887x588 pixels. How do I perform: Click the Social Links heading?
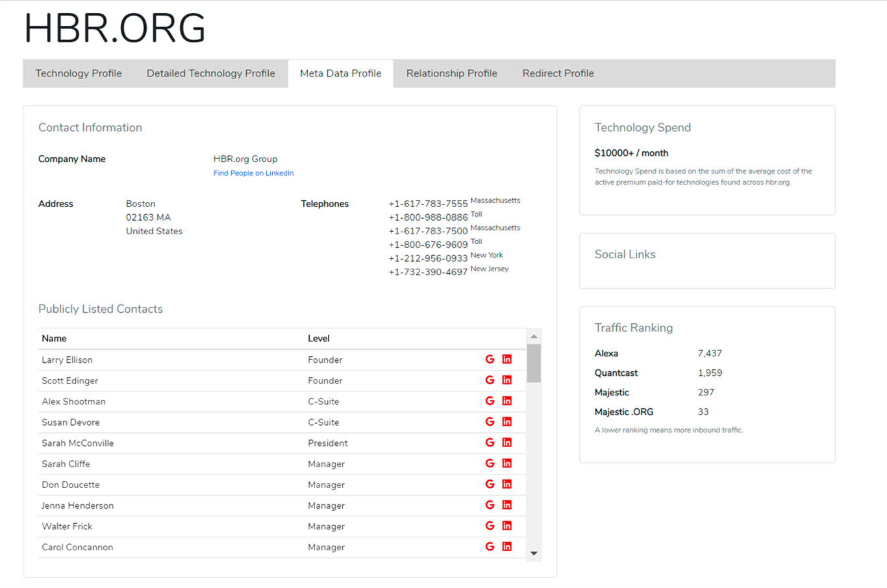coord(625,254)
